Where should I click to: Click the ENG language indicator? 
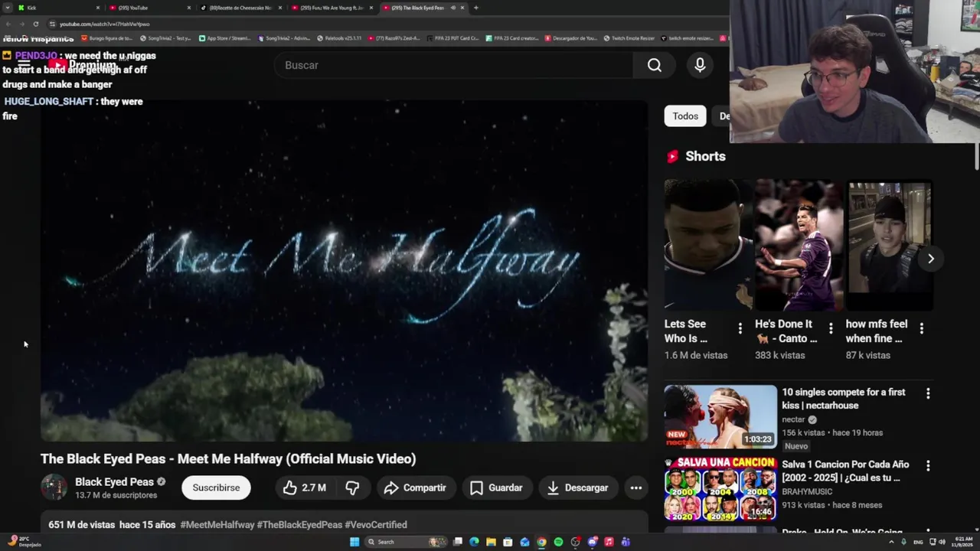pos(918,542)
